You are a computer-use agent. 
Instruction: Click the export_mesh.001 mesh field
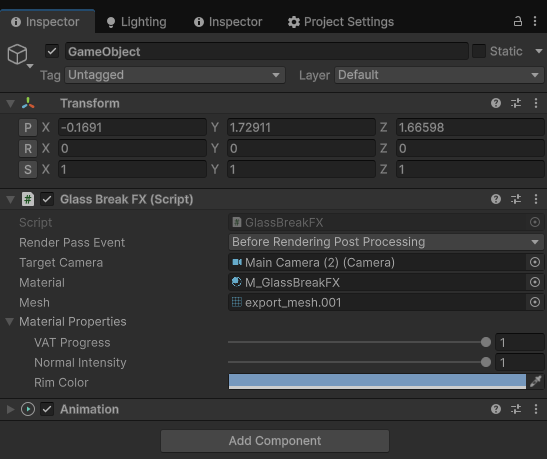click(x=377, y=302)
